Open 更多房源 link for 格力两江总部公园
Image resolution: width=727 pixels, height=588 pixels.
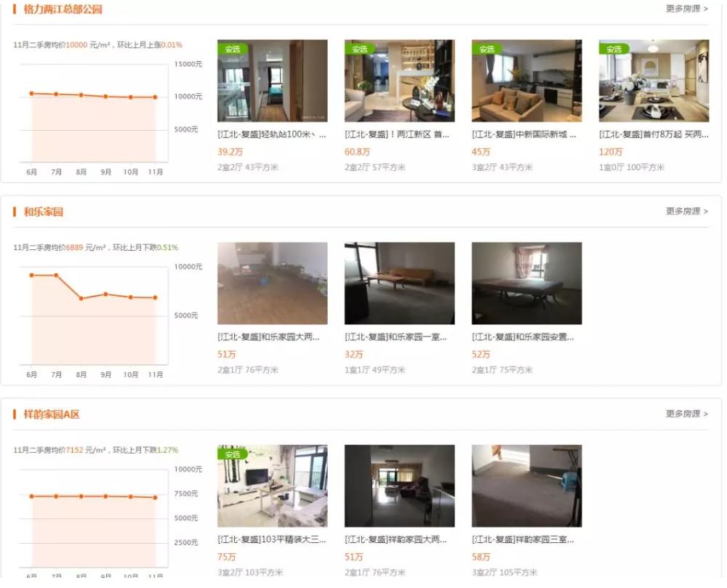(687, 9)
